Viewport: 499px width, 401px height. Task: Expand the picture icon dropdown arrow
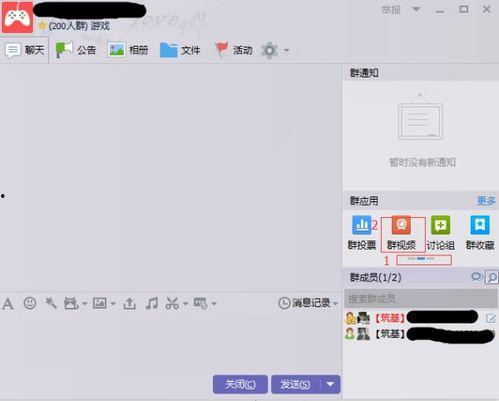[113, 304]
